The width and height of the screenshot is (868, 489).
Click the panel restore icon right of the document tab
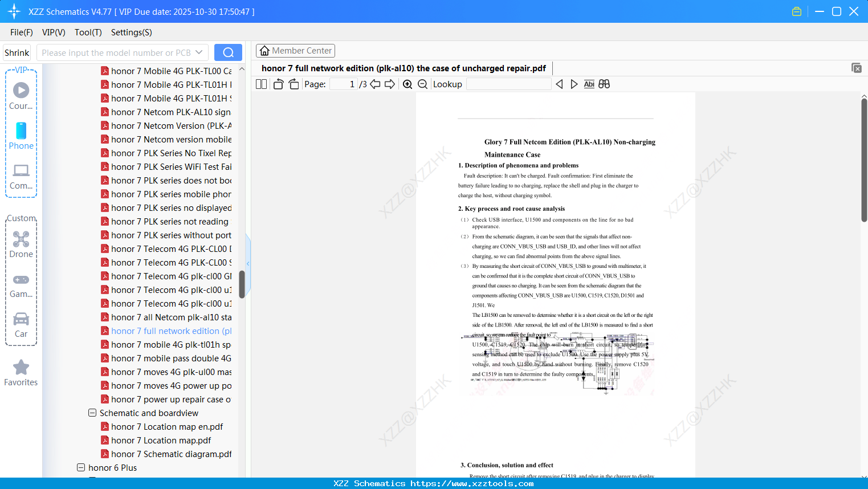(856, 68)
